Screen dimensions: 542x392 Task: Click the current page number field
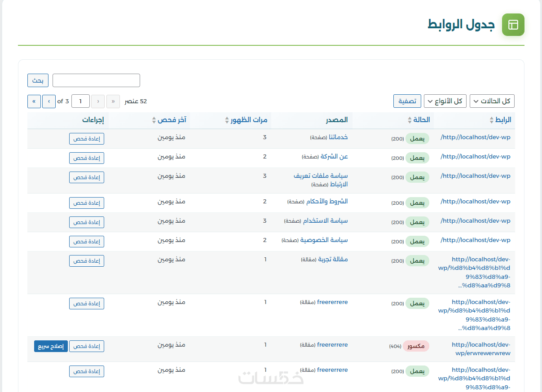[81, 101]
